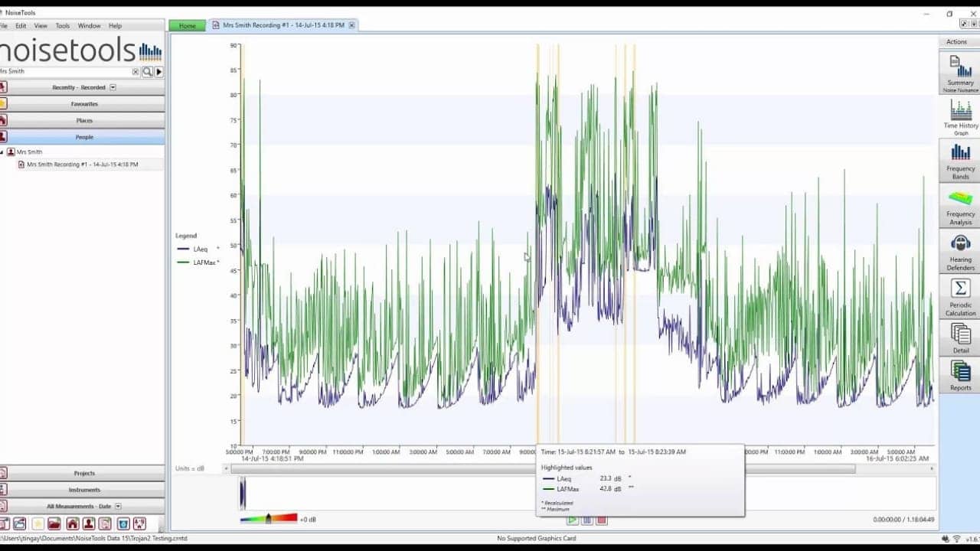
Task: Click the open folder toolbar icon
Action: (54, 524)
